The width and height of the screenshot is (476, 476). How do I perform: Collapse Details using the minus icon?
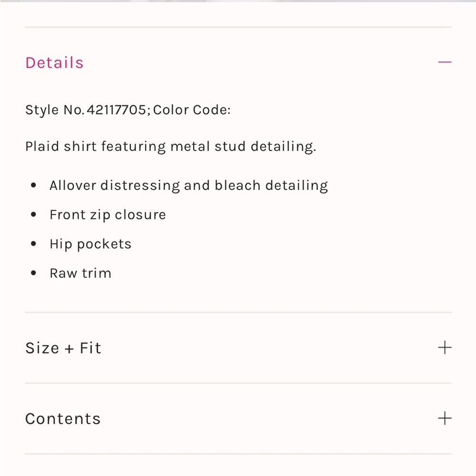coord(445,62)
